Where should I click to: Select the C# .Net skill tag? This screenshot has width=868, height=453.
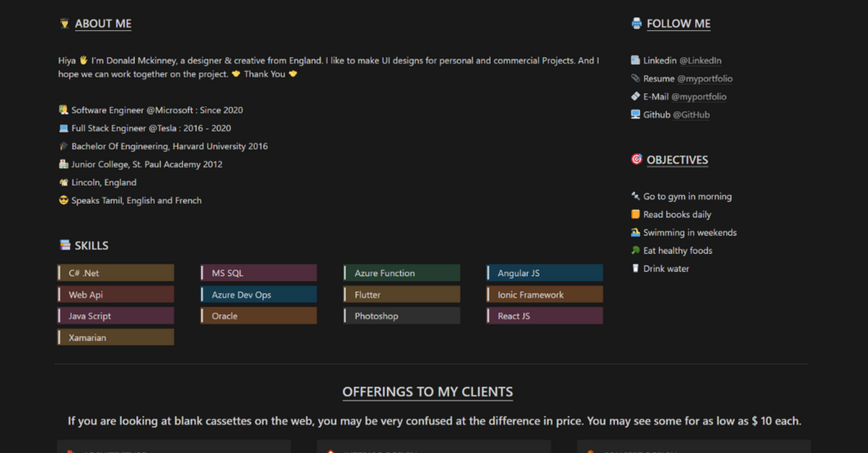tap(116, 274)
